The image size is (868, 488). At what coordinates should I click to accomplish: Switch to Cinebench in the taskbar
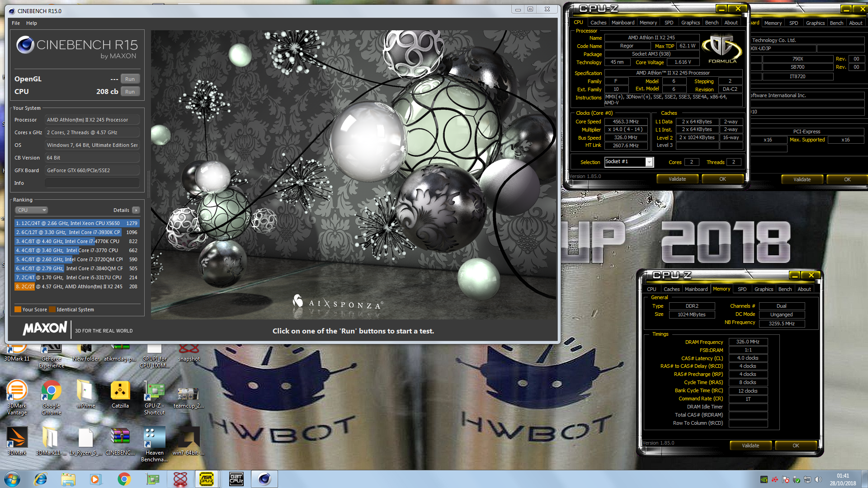264,479
